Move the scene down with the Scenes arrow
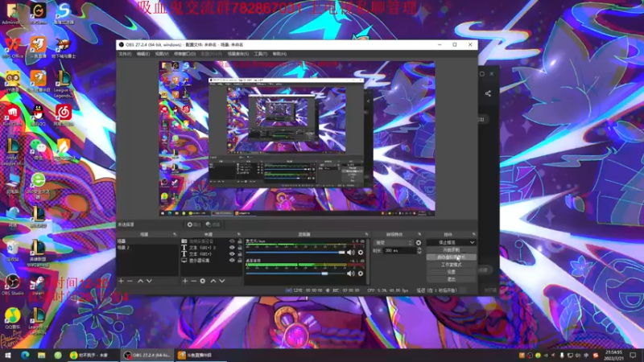The image size is (644, 362). point(149,281)
